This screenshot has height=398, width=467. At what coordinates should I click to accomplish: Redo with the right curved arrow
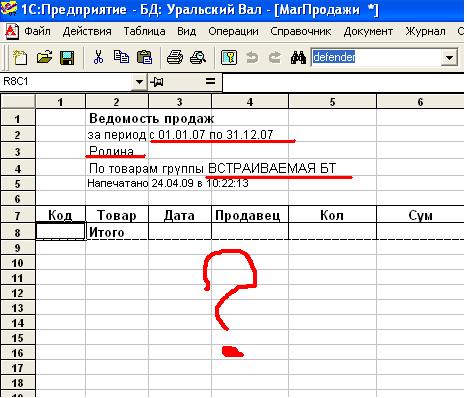coord(275,57)
